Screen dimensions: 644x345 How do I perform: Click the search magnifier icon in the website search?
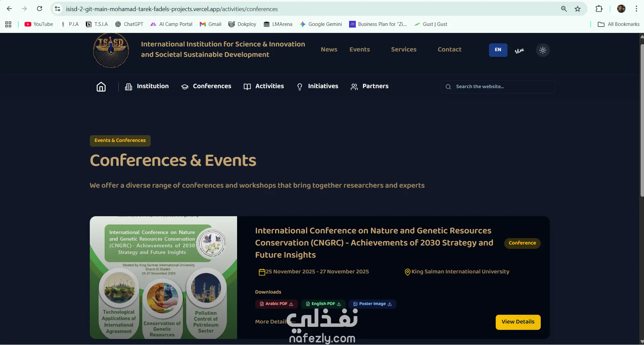[448, 87]
